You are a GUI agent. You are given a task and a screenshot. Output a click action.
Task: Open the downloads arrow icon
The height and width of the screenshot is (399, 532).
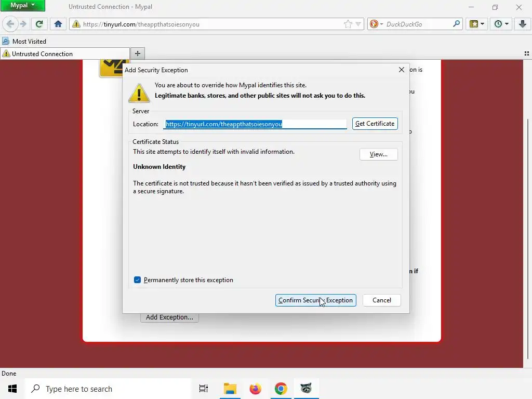coord(523,24)
